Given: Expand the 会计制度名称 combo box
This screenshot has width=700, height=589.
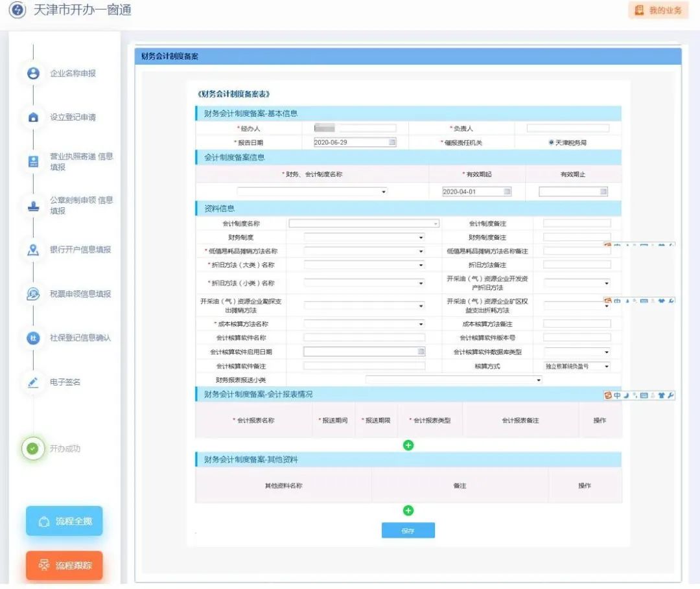Looking at the screenshot, I should 364,223.
